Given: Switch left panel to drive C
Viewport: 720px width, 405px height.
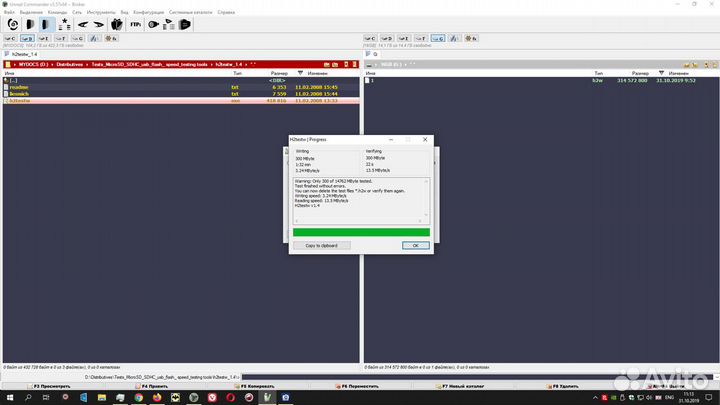Looking at the screenshot, I should [x=13, y=38].
